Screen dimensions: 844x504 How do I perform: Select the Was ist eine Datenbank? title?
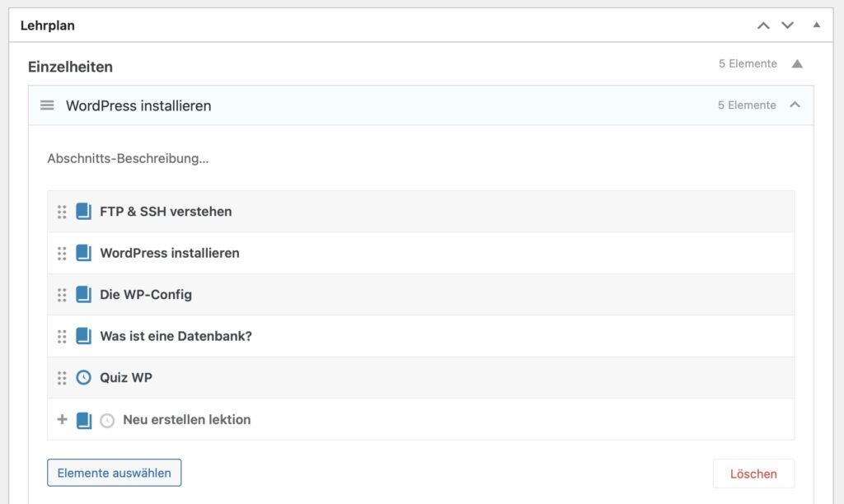pos(176,336)
